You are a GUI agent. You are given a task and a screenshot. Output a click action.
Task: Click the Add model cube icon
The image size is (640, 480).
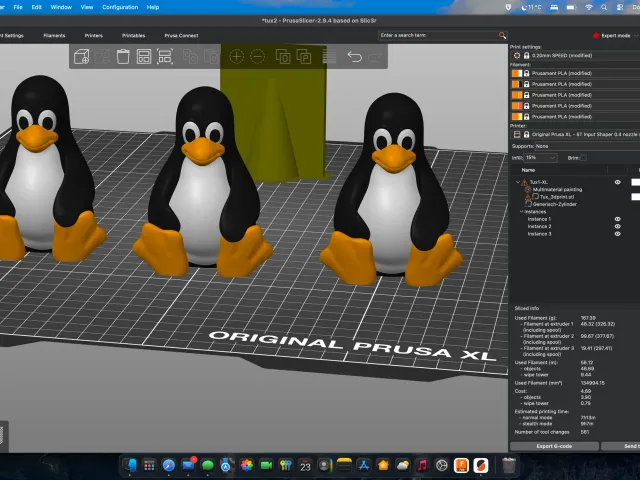[x=82, y=57]
